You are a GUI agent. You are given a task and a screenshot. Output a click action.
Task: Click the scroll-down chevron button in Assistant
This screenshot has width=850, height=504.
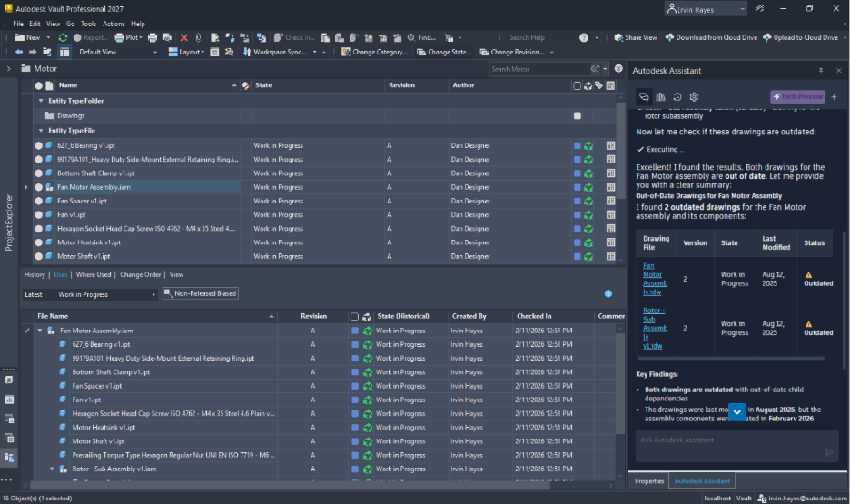click(x=737, y=412)
